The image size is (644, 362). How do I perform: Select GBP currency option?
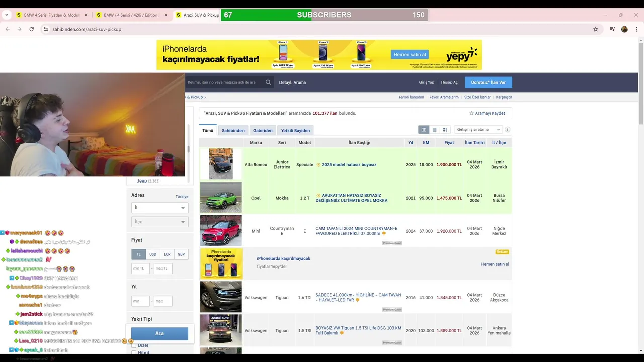(181, 254)
